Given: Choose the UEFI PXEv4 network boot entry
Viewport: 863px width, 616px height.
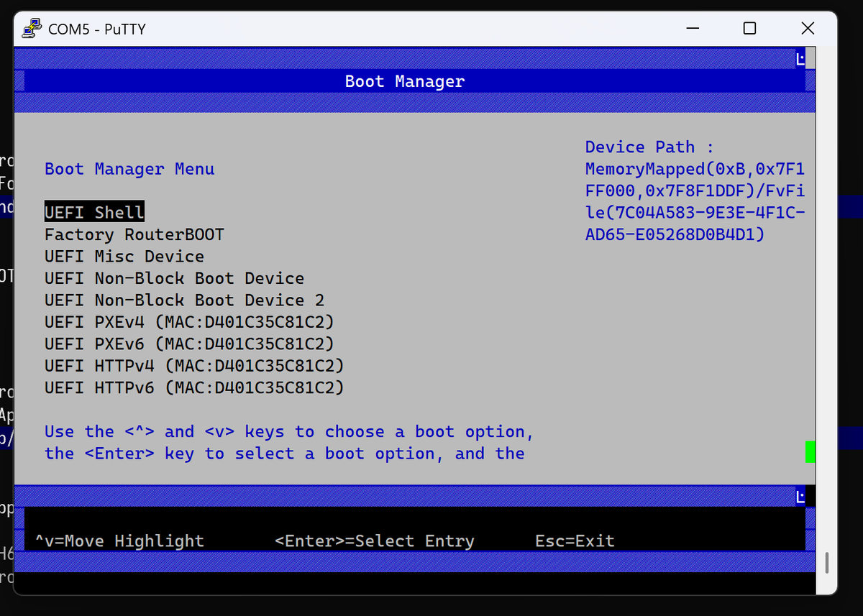Looking at the screenshot, I should [189, 322].
